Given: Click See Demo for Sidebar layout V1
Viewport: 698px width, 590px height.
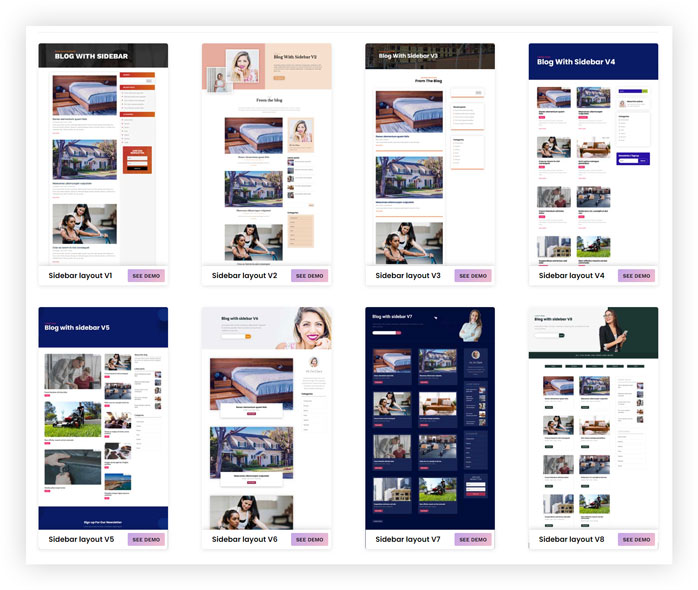Looking at the screenshot, I should pos(146,276).
